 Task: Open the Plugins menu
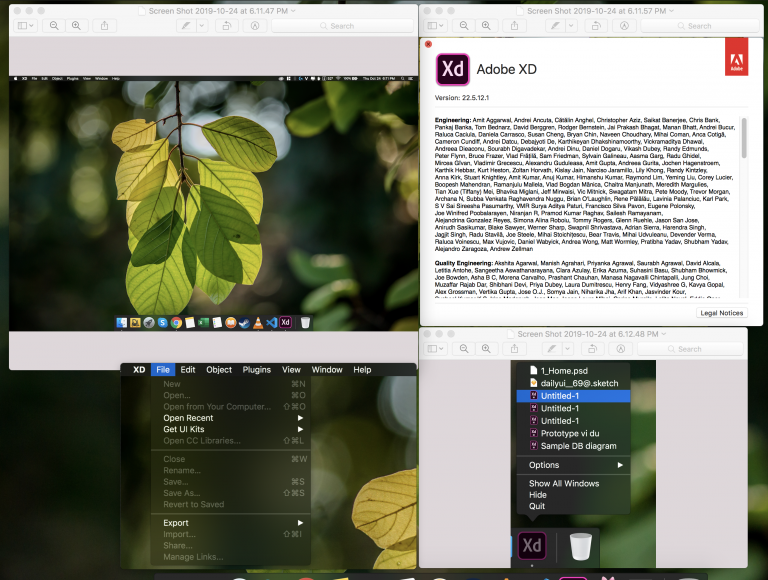click(x=257, y=370)
